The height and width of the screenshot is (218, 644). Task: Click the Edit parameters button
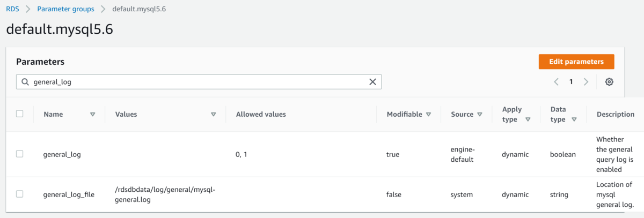click(576, 62)
